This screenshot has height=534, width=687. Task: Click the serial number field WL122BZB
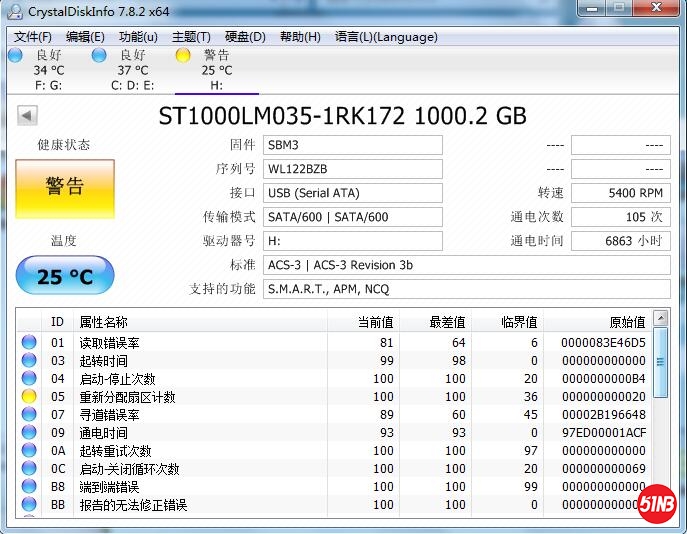coord(353,169)
